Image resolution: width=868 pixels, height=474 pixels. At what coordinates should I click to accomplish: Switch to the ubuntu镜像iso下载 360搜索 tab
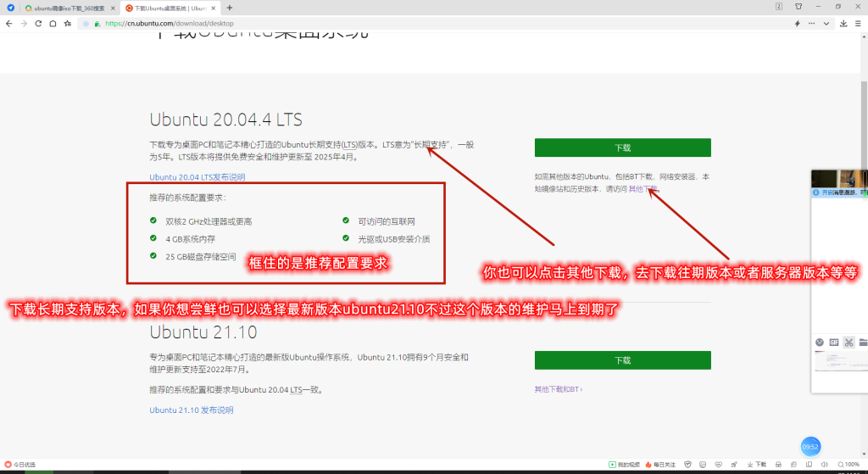70,8
